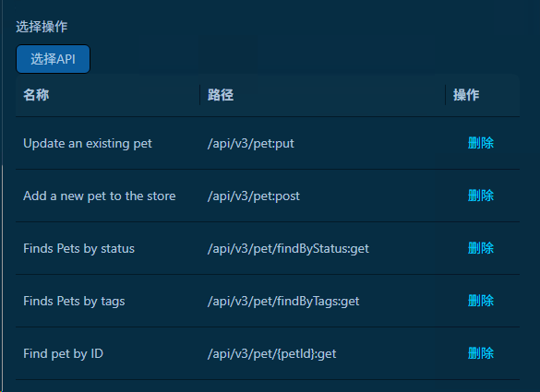Image resolution: width=540 pixels, height=392 pixels.
Task: Remove the Finds Pets by status entry
Action: click(x=481, y=248)
